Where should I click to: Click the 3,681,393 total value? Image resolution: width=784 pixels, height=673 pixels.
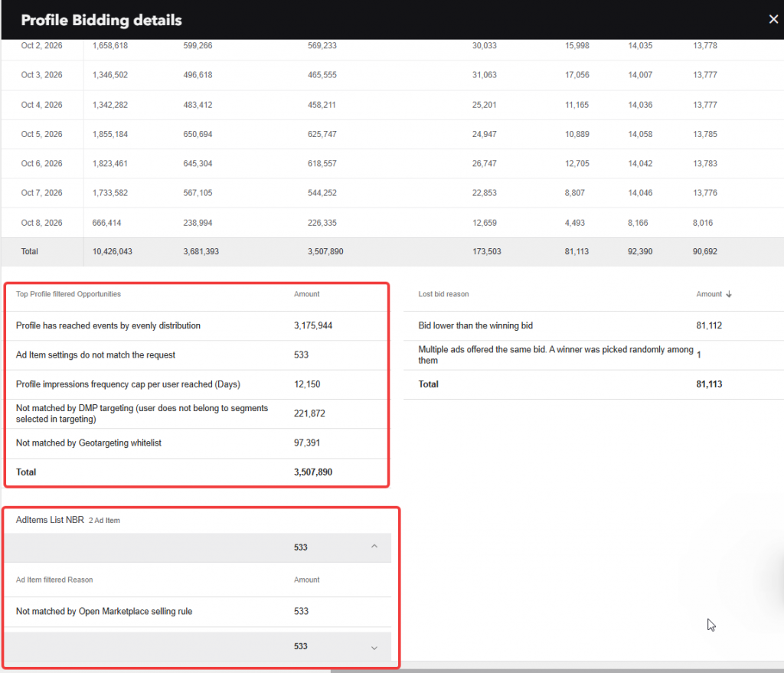[201, 251]
